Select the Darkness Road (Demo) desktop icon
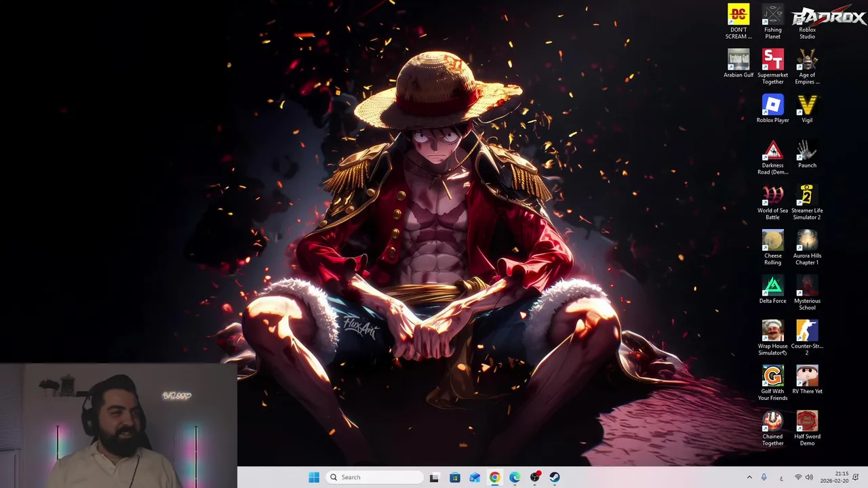Image resolution: width=868 pixels, height=488 pixels. tap(772, 157)
